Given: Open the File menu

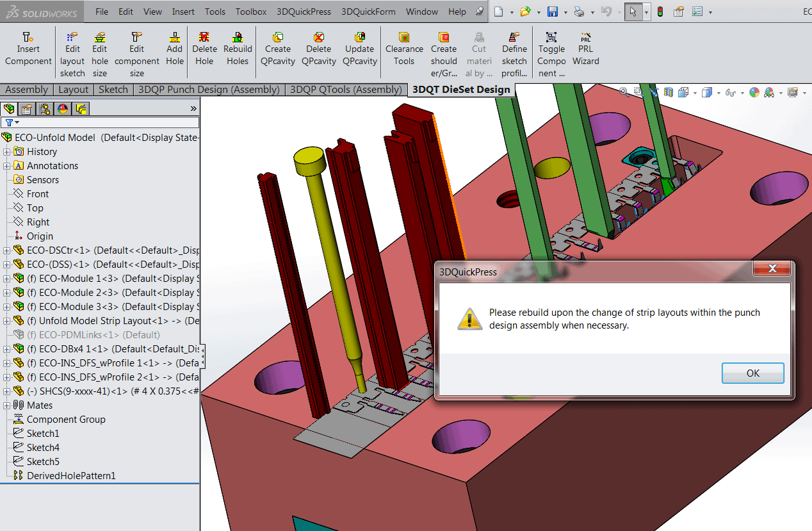Looking at the screenshot, I should (102, 12).
